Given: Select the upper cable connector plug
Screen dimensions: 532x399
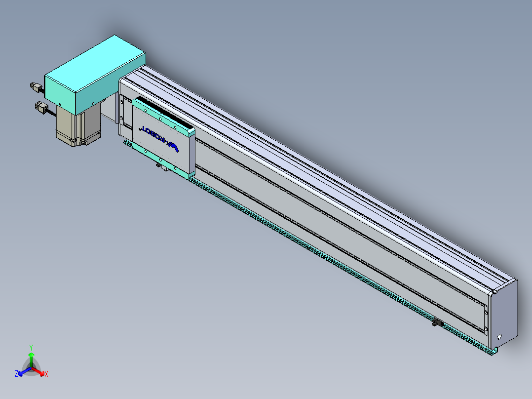Looking at the screenshot, I should click(x=36, y=87).
